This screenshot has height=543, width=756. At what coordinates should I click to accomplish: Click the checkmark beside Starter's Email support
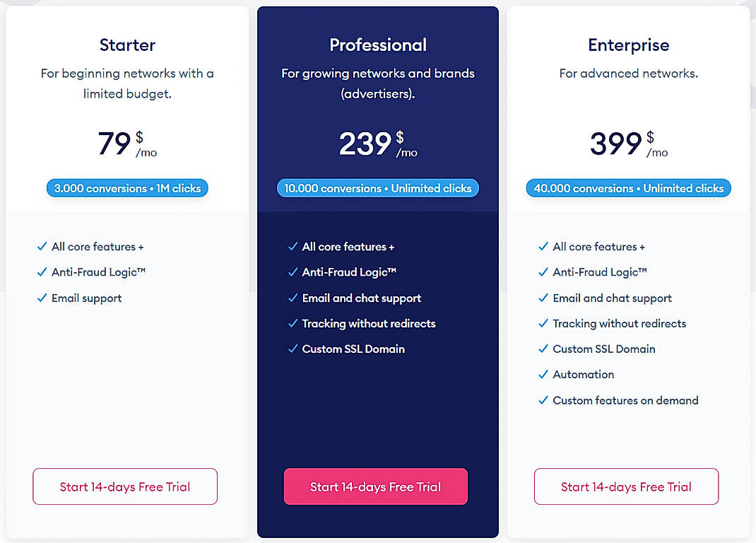coord(42,298)
